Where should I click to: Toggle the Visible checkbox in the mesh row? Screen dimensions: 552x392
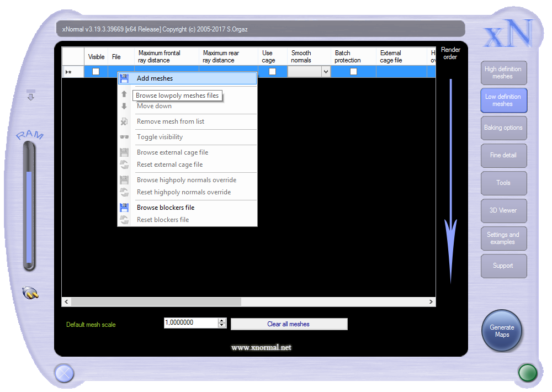pyautogui.click(x=95, y=72)
